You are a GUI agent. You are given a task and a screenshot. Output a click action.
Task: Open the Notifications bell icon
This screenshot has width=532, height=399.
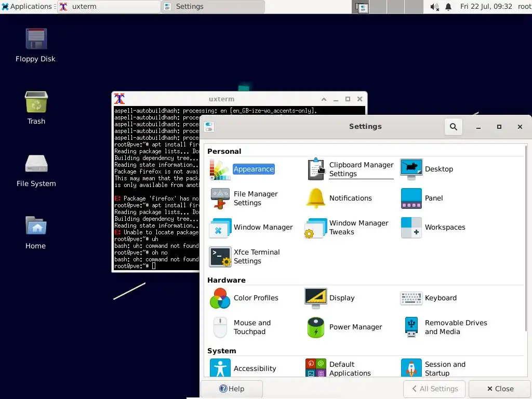coord(315,198)
